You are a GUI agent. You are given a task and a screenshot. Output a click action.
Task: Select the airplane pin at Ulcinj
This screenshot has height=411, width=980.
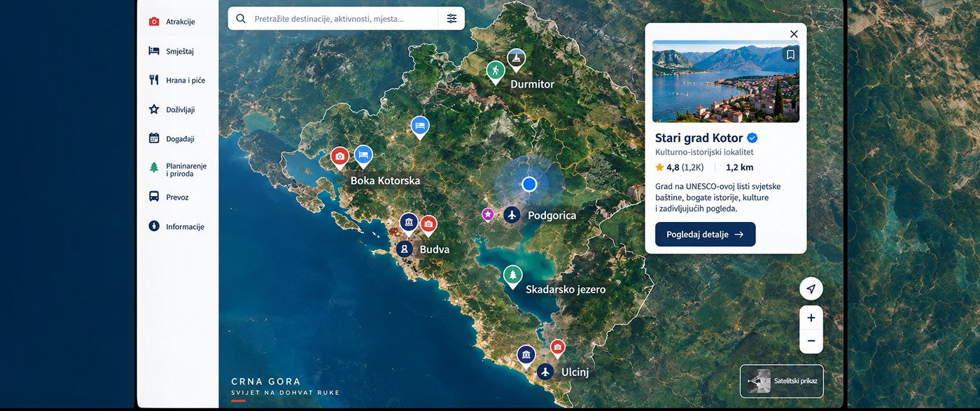click(546, 372)
